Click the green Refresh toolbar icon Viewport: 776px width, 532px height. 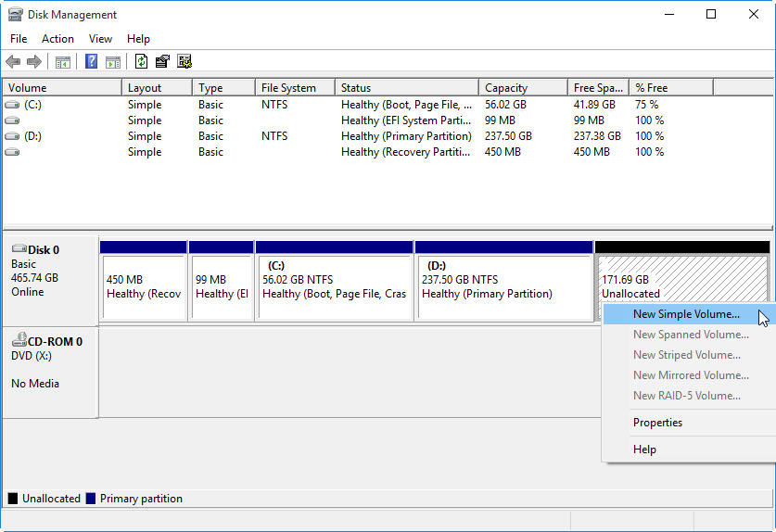pyautogui.click(x=141, y=62)
